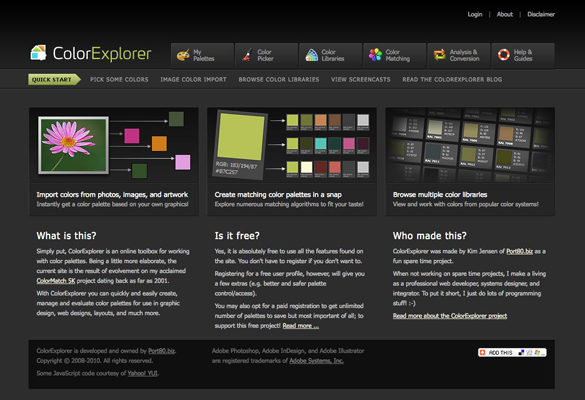Open the Disclaimer link

point(541,14)
